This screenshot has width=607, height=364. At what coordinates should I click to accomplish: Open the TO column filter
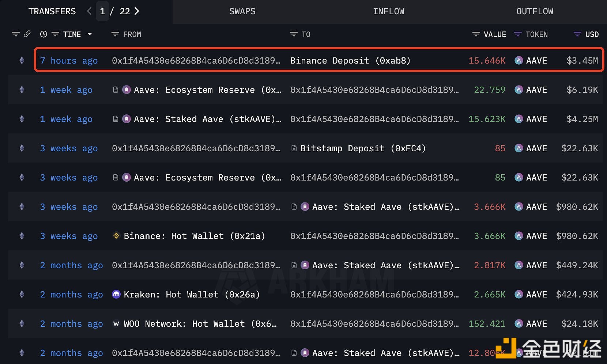tap(294, 34)
